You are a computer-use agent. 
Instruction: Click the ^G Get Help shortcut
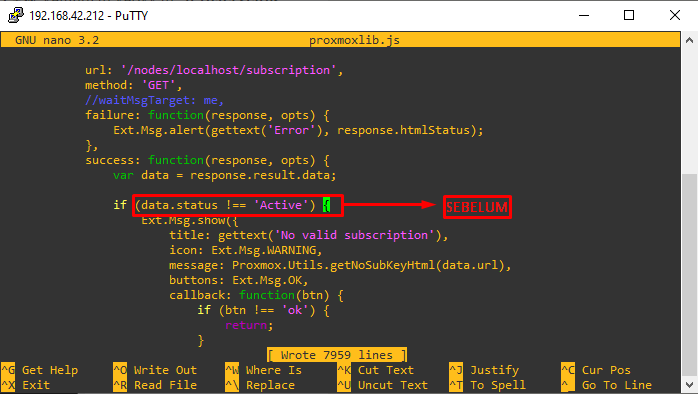[40, 370]
